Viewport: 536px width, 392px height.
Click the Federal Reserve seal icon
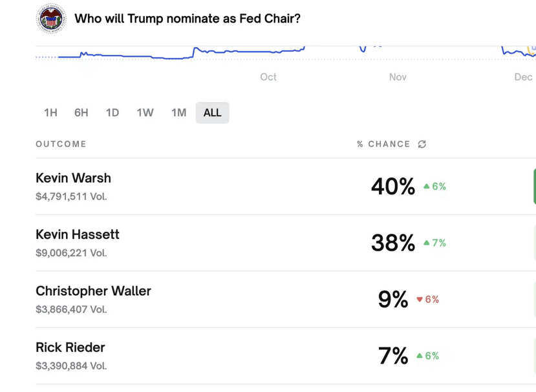[x=51, y=19]
